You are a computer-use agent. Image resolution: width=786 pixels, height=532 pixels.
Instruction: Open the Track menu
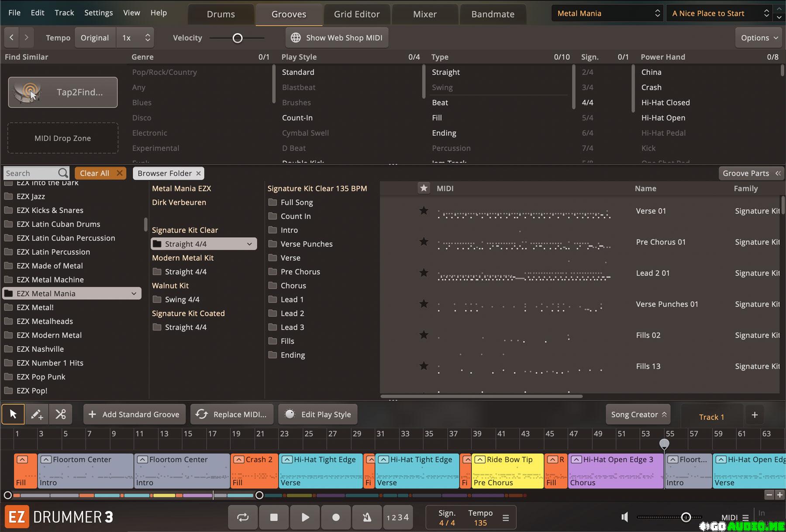(64, 13)
